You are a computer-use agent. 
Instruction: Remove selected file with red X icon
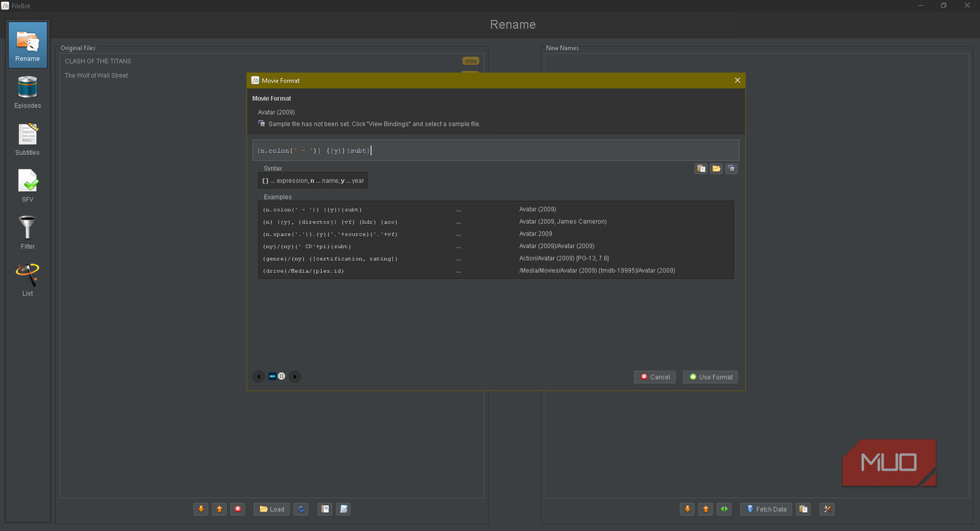[238, 509]
